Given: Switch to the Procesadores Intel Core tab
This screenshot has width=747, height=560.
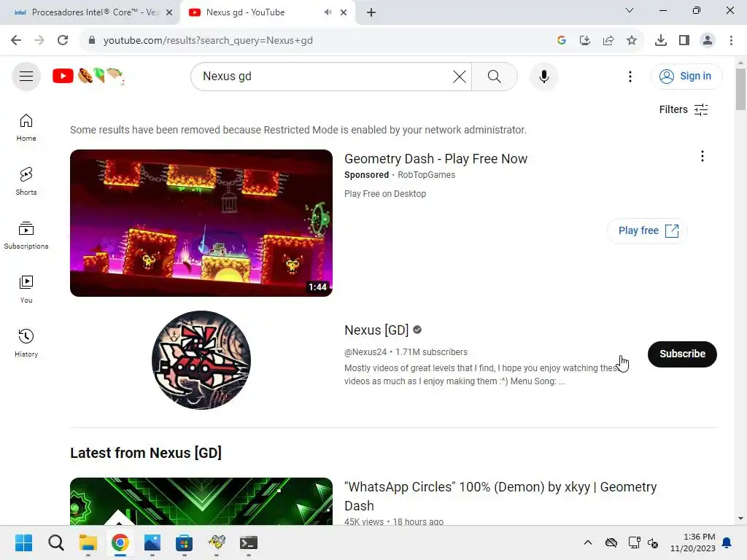Looking at the screenshot, I should 90,12.
